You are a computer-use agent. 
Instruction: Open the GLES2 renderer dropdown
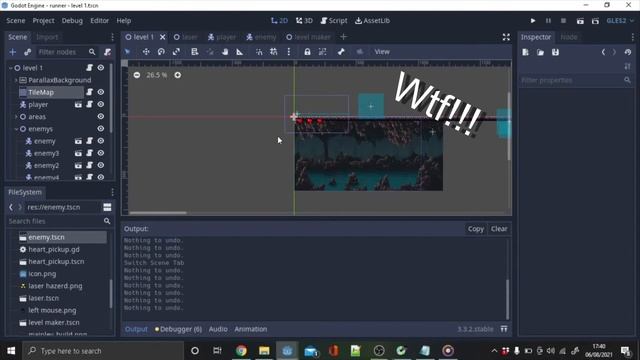(620, 20)
